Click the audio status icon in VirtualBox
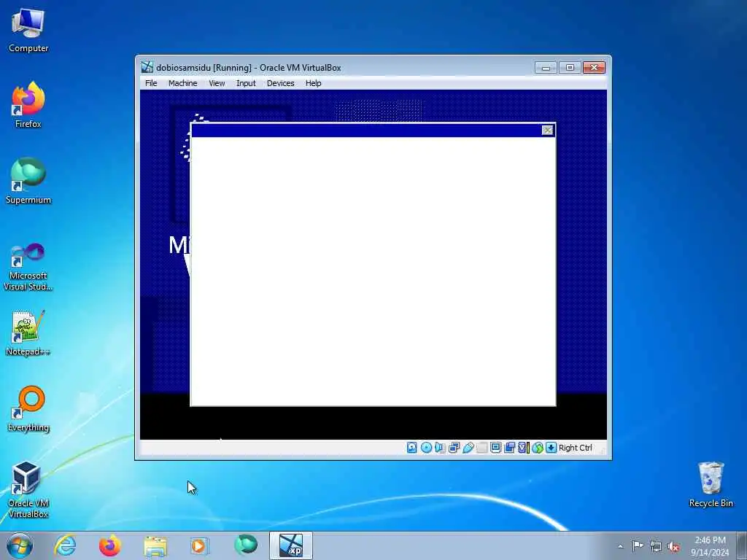 (x=440, y=448)
